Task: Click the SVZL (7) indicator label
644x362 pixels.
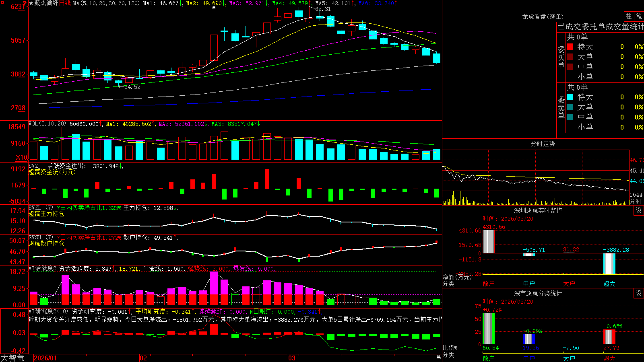Action: coord(41,208)
